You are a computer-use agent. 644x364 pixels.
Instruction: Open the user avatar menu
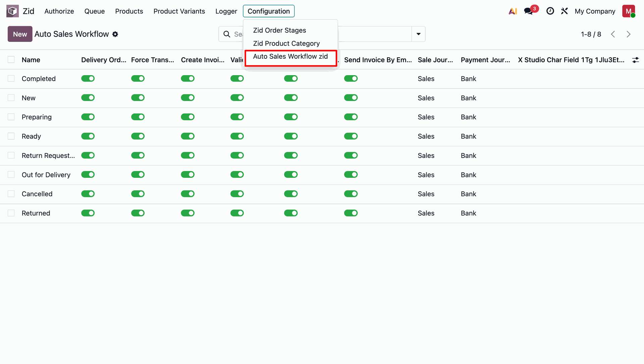[x=629, y=11]
